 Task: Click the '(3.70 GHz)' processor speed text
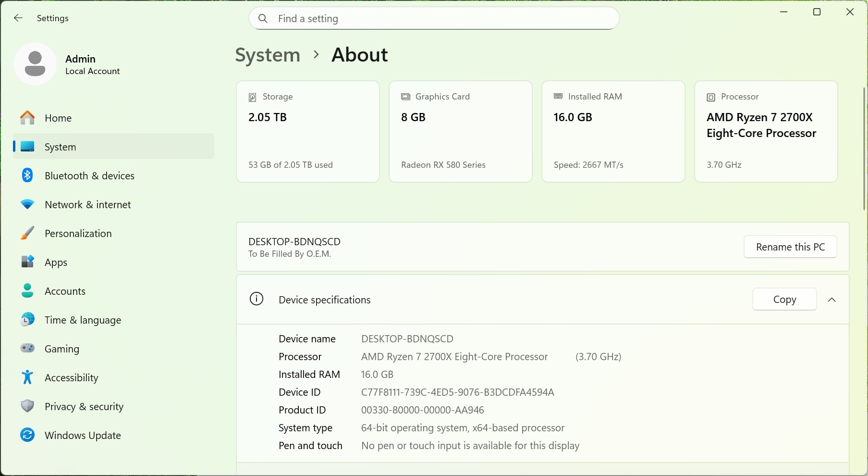point(599,357)
